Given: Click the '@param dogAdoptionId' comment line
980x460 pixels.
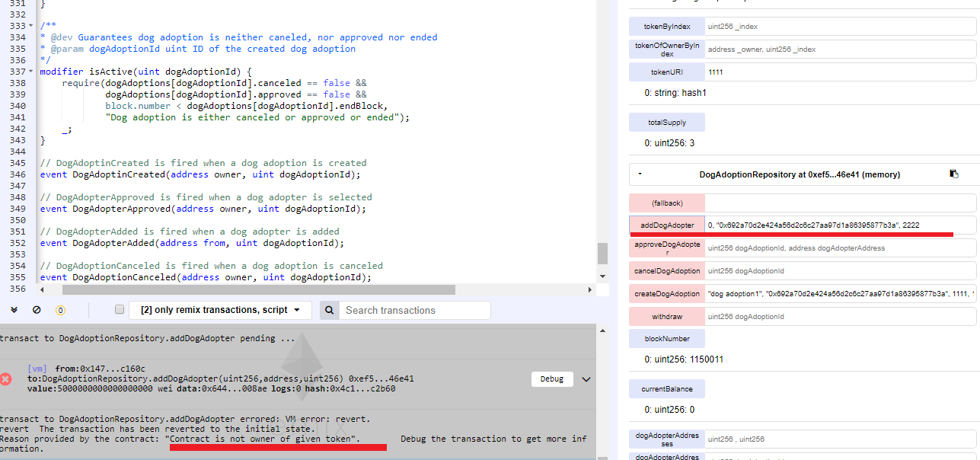Looking at the screenshot, I should (x=198, y=49).
